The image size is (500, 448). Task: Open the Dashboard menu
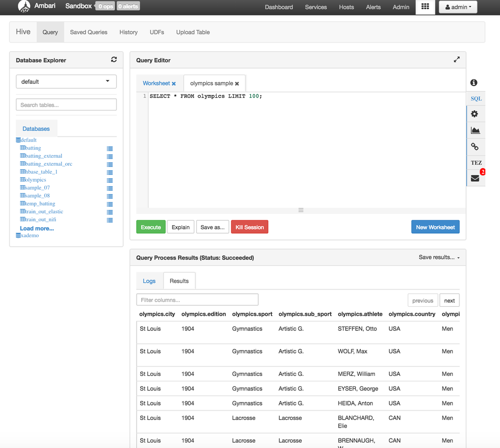tap(279, 7)
